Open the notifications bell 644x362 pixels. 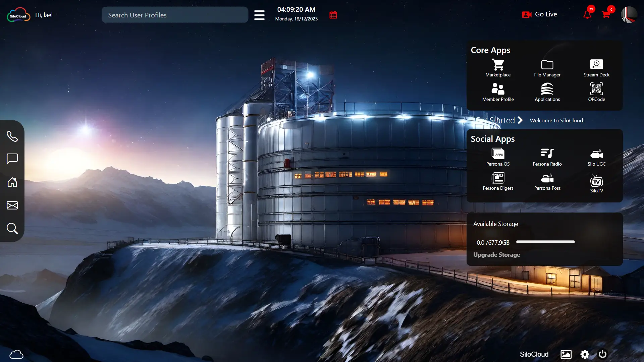point(587,14)
